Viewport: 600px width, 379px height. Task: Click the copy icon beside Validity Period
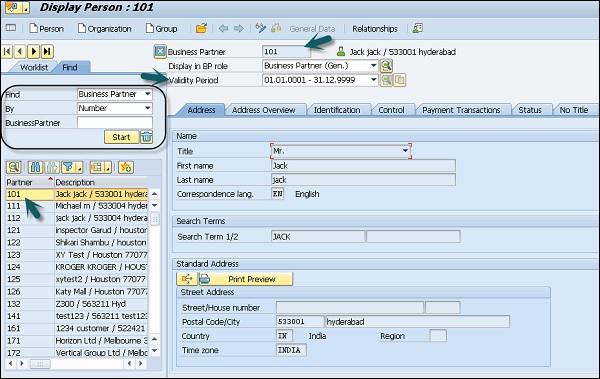[x=399, y=80]
